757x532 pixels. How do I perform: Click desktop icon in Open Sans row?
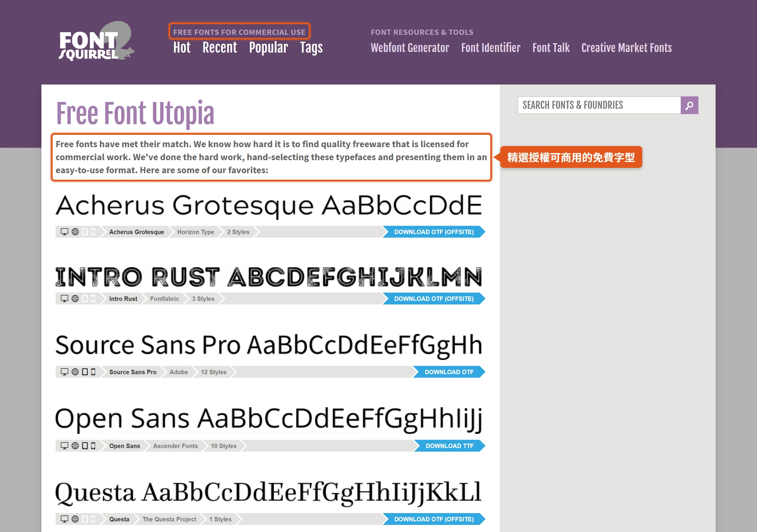[x=64, y=446]
